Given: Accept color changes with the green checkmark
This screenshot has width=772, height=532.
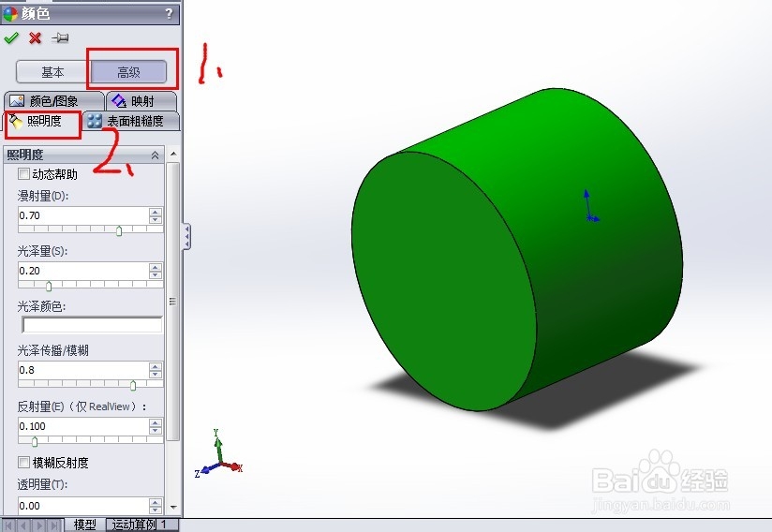Looking at the screenshot, I should click(11, 37).
